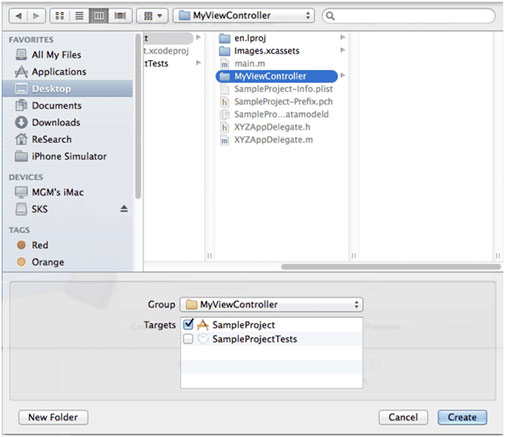Select the Orange tag
This screenshot has width=505, height=437.
[67, 262]
